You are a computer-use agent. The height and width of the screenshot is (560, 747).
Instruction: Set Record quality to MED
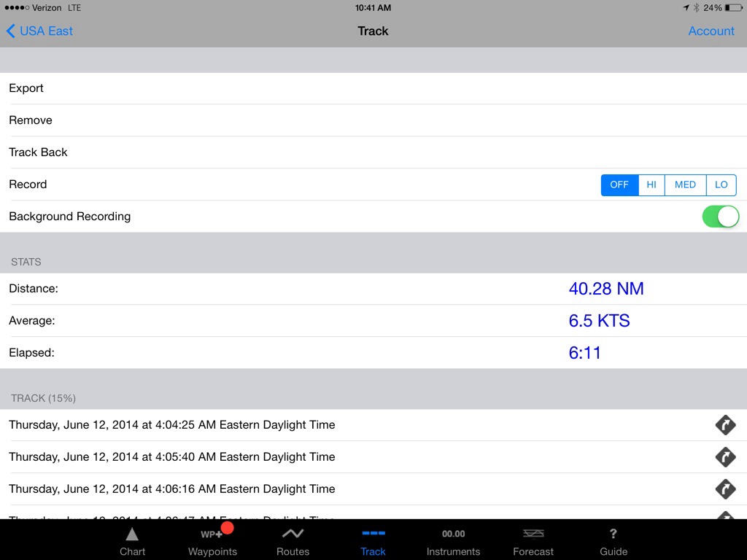685,184
